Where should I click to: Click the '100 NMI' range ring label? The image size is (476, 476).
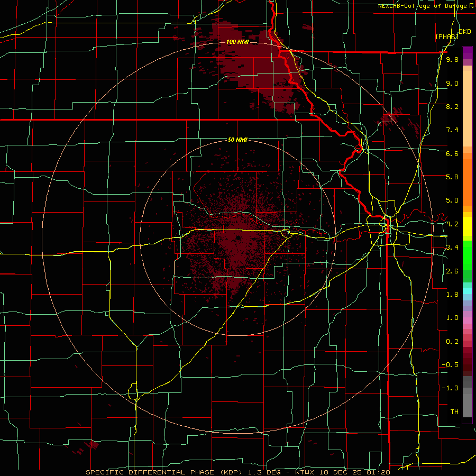237,42
